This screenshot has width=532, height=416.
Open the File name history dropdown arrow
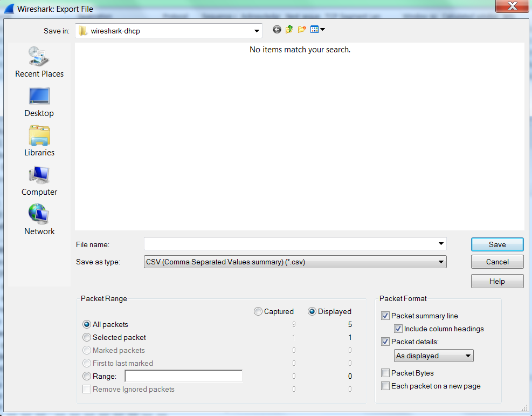pos(441,244)
